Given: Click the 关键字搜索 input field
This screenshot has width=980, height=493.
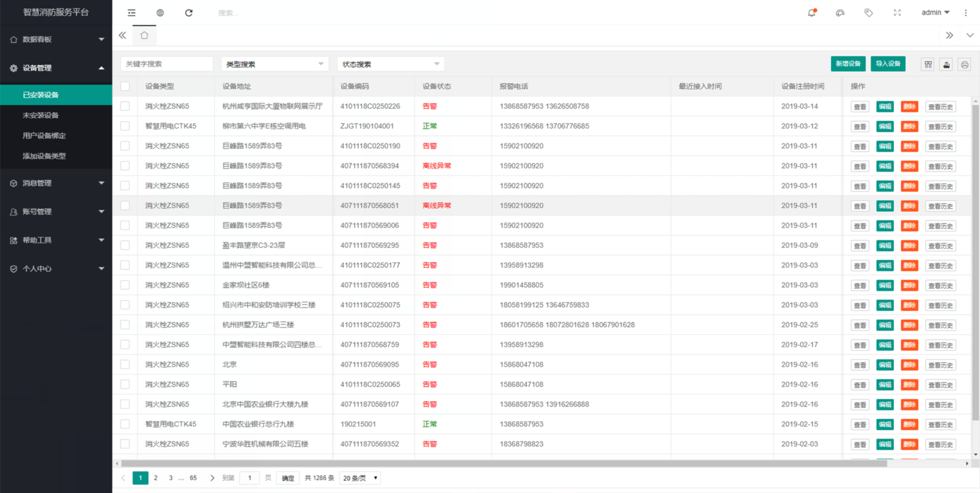Looking at the screenshot, I should (x=167, y=64).
